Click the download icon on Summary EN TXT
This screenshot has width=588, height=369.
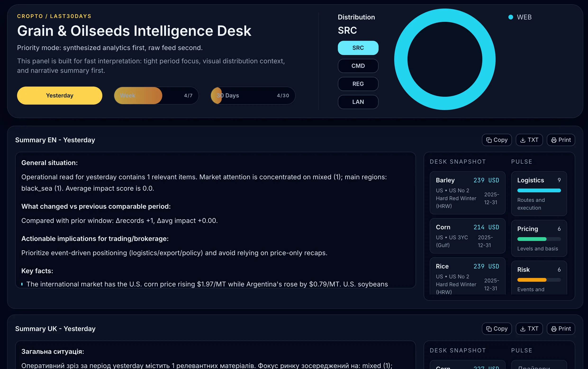[x=523, y=140]
